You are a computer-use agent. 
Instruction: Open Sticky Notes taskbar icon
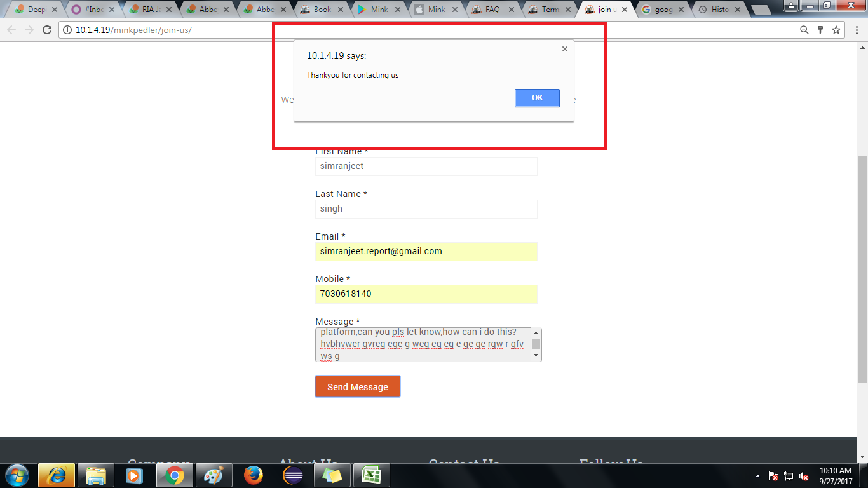pos(332,475)
